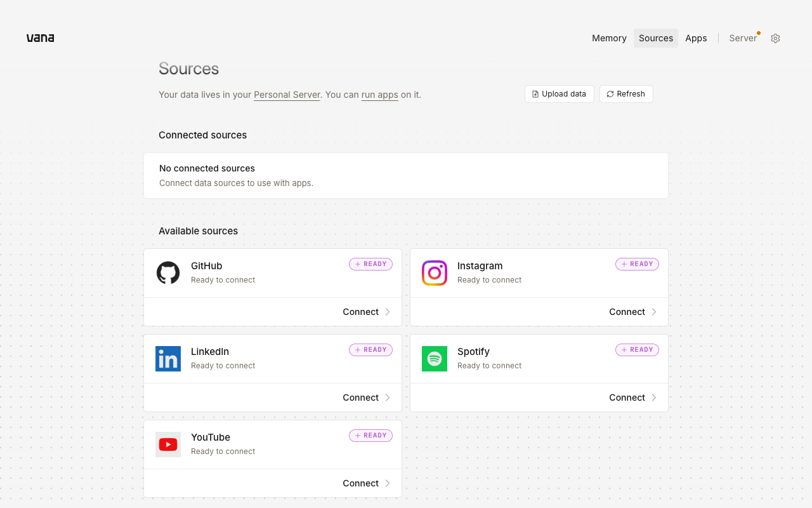Follow the Personal Server link
The image size is (812, 508).
pos(287,95)
